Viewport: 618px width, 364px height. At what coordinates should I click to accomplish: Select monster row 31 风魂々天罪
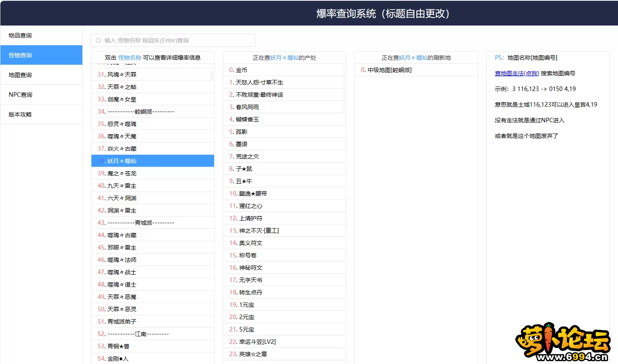click(x=153, y=75)
